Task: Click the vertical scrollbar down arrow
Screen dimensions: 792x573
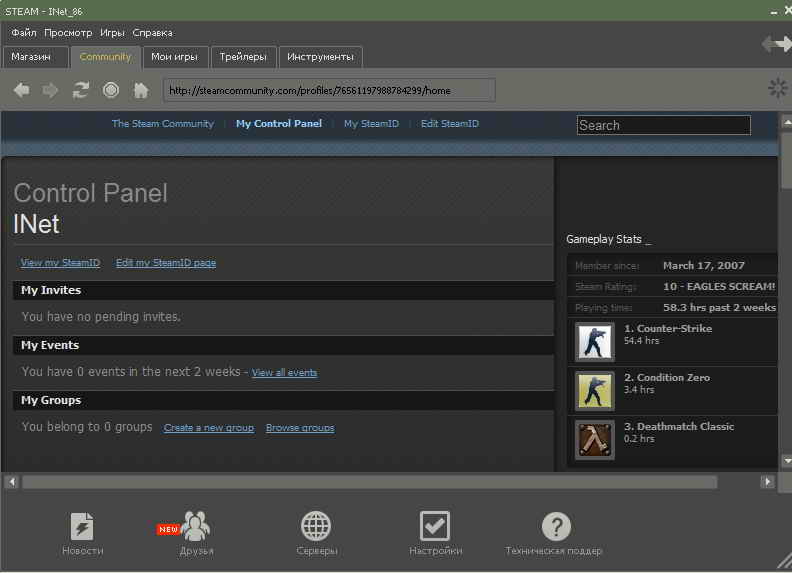Action: pyautogui.click(x=786, y=460)
